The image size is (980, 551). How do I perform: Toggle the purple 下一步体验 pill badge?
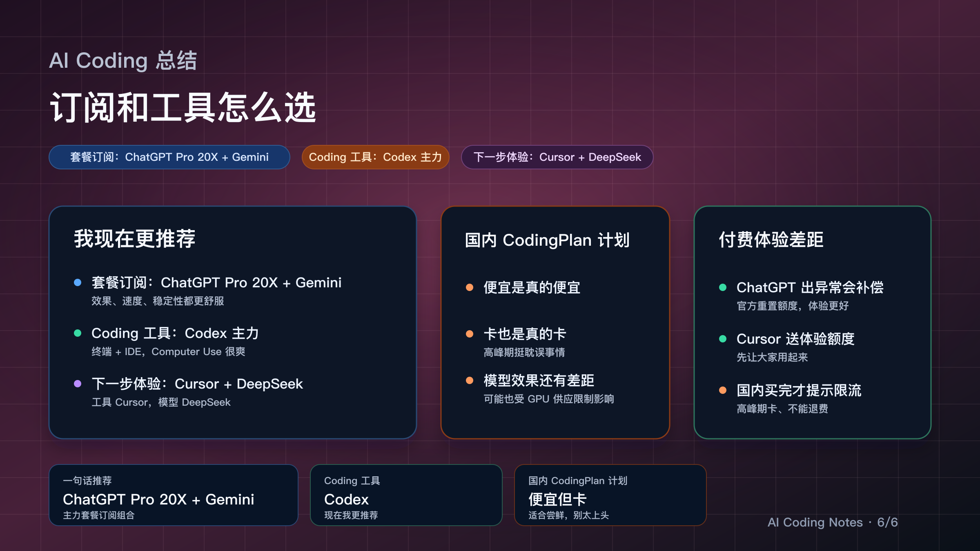557,157
